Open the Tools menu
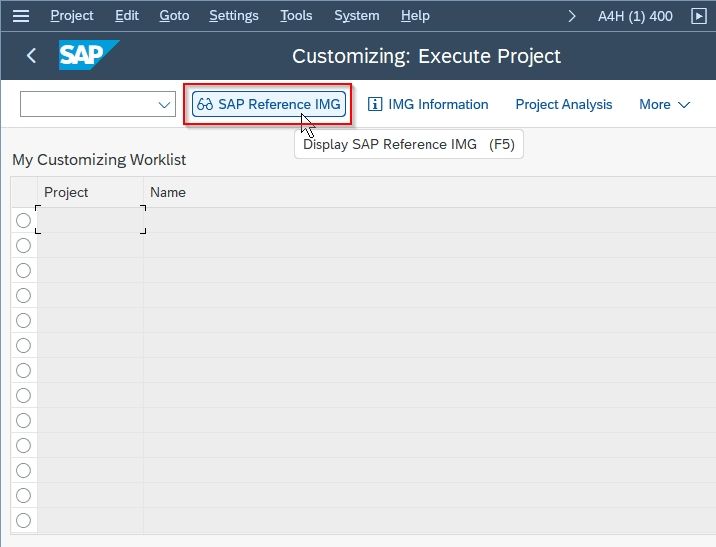 coord(296,16)
